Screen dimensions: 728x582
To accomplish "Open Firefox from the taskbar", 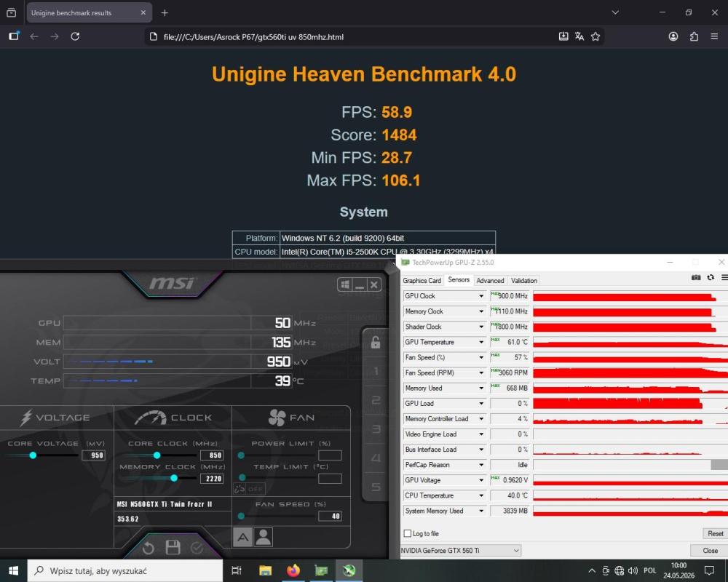I will point(293,570).
